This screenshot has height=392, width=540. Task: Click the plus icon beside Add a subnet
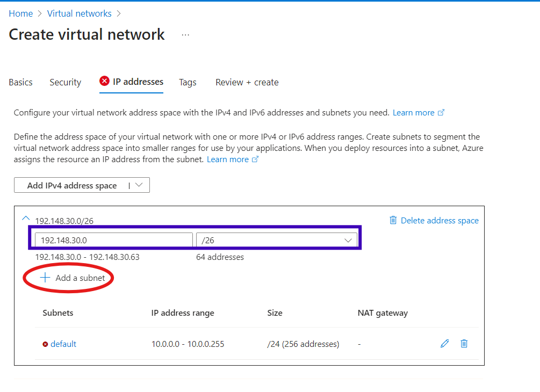(45, 278)
